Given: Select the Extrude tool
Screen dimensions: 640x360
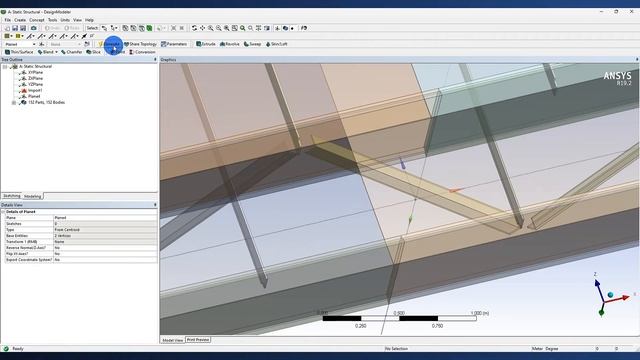Looking at the screenshot, I should click(206, 44).
